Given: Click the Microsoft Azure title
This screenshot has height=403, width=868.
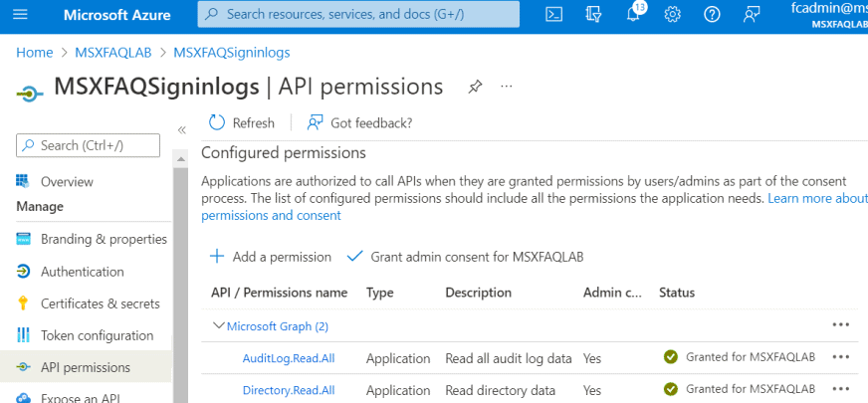Looking at the screenshot, I should pos(117,15).
